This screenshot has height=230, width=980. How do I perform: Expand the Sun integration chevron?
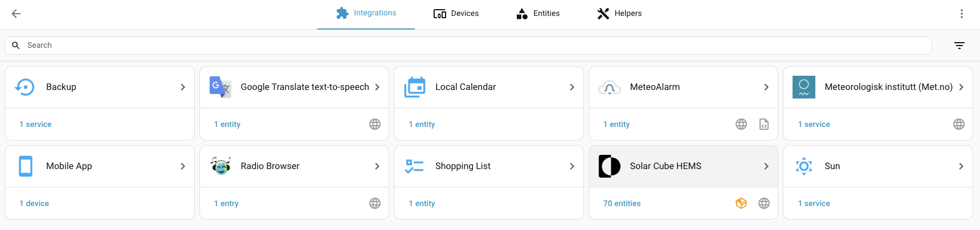[961, 166]
